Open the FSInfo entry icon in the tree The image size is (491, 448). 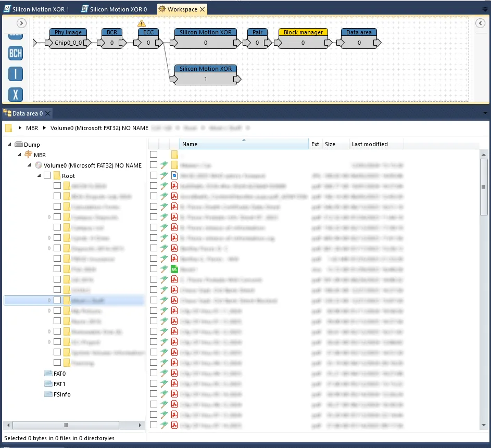48,394
